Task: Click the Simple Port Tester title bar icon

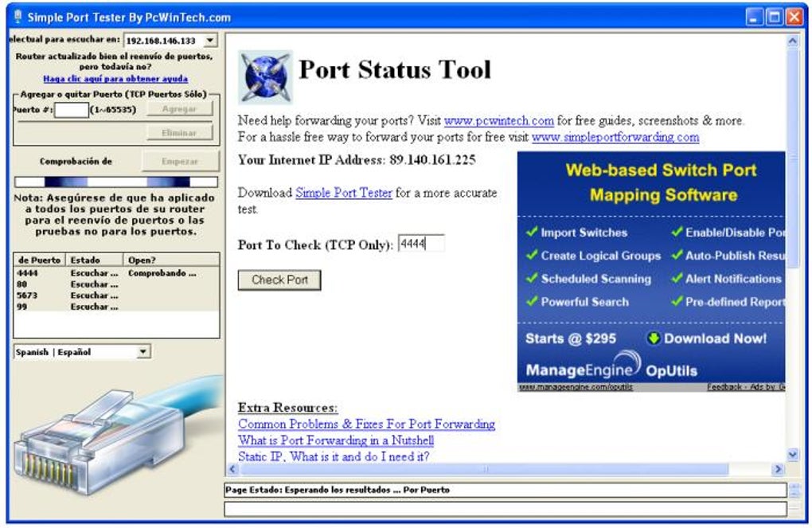Action: pyautogui.click(x=18, y=17)
